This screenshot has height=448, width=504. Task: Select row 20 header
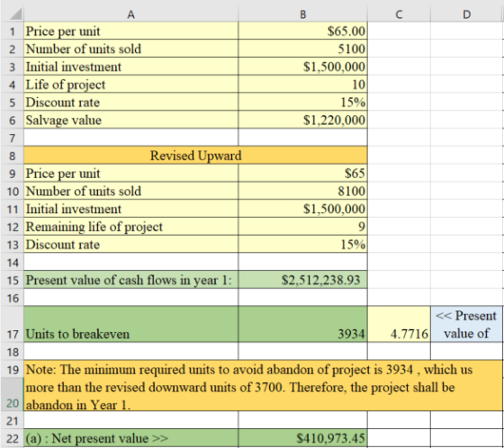click(13, 395)
